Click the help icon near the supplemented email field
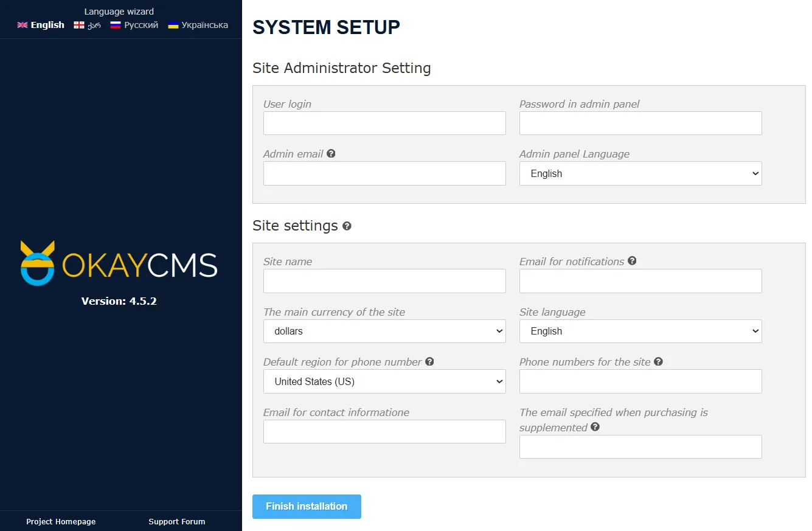 point(595,427)
